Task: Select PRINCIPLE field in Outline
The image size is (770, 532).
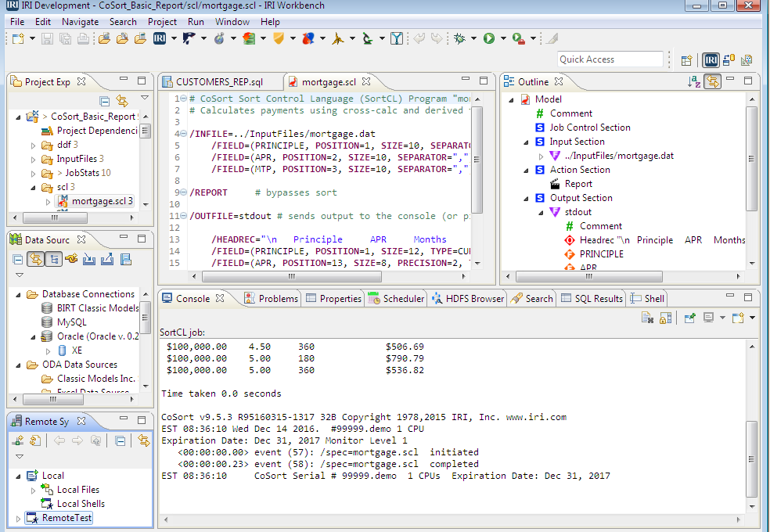Action: [x=602, y=254]
